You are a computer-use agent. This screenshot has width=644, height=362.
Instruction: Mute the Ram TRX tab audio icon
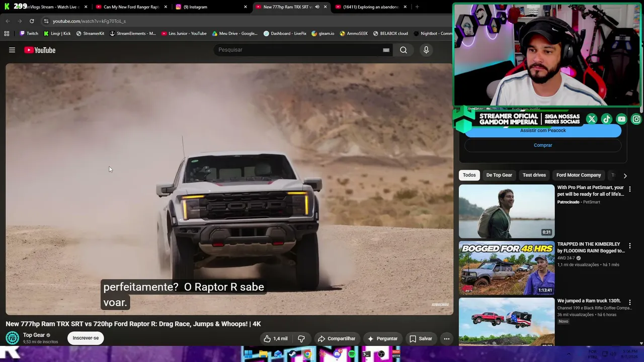click(x=317, y=7)
